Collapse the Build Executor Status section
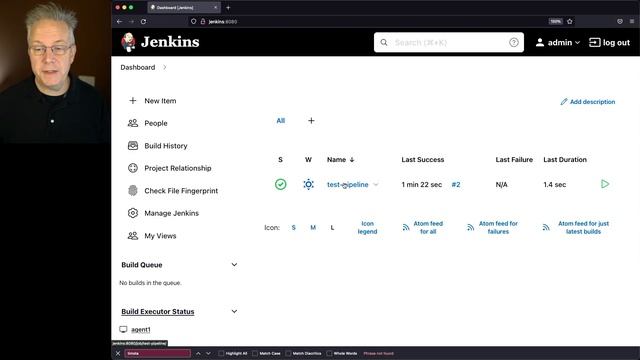Viewport: 640px width, 360px height. click(234, 311)
